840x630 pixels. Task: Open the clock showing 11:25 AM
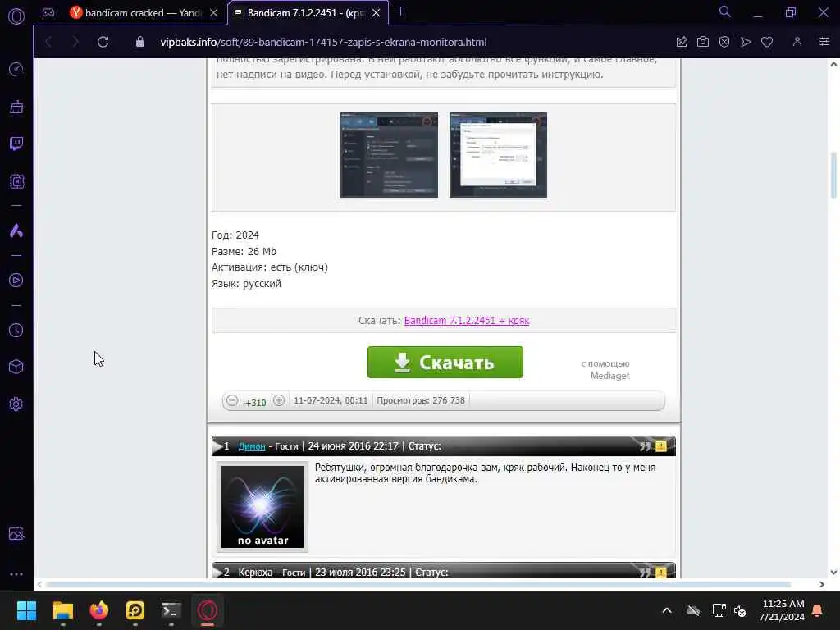782,610
